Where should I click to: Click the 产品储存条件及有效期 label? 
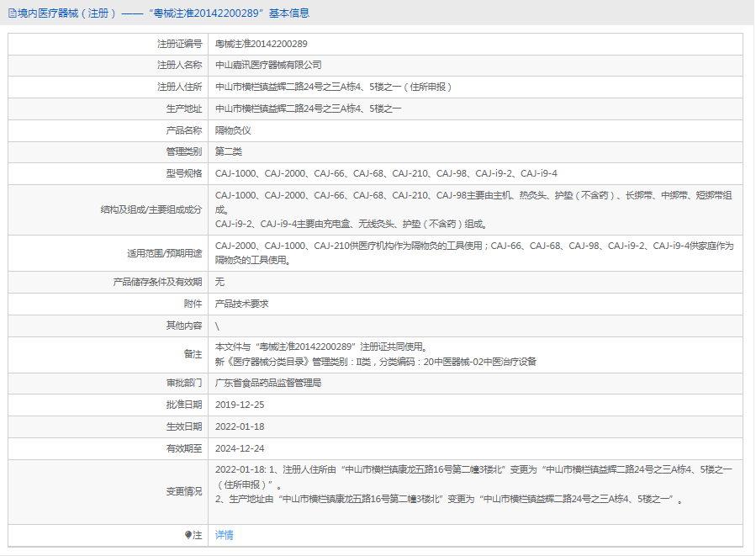click(x=157, y=282)
